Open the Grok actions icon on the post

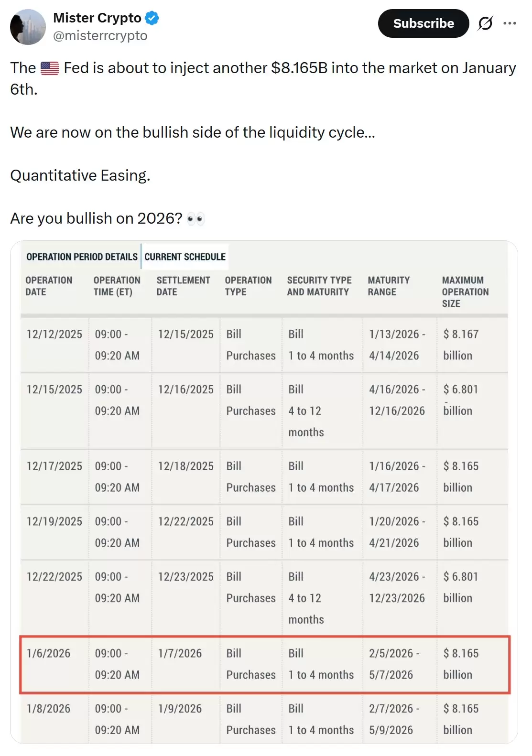pos(485,23)
